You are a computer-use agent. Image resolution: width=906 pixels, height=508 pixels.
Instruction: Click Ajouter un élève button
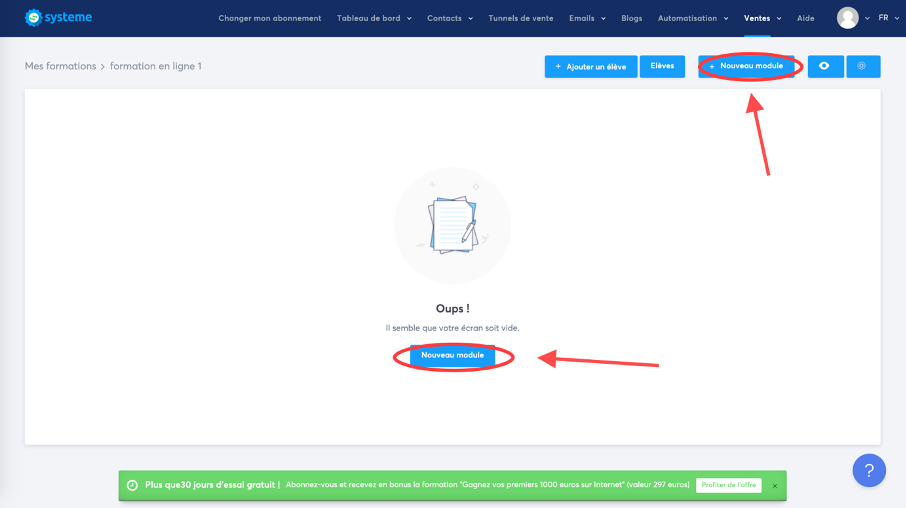pos(591,66)
